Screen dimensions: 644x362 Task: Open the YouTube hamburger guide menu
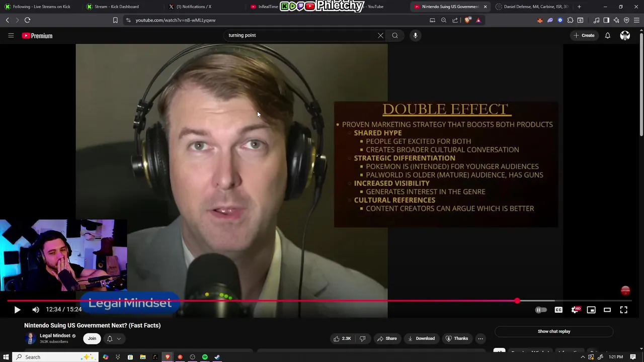[x=11, y=35]
